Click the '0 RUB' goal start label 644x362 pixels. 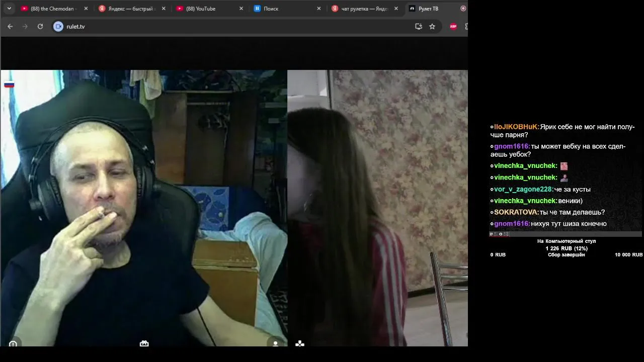[498, 255]
